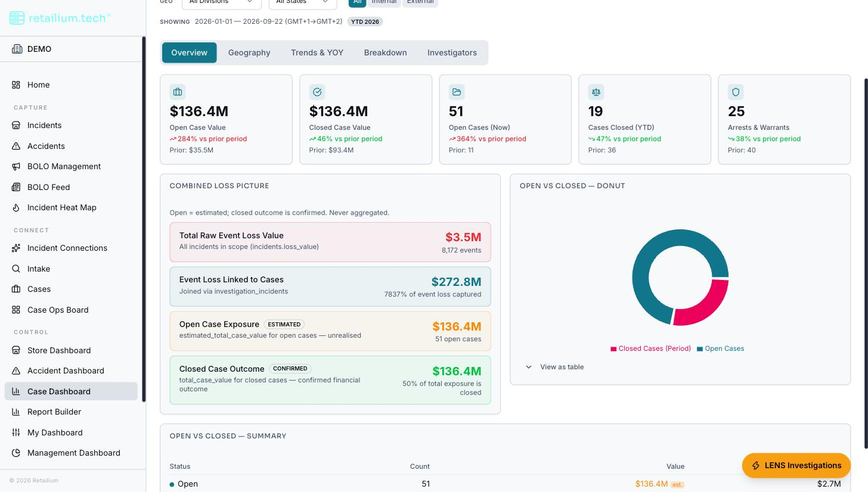Open the Home menu item
Image resolution: width=868 pixels, height=492 pixels.
coord(71,85)
